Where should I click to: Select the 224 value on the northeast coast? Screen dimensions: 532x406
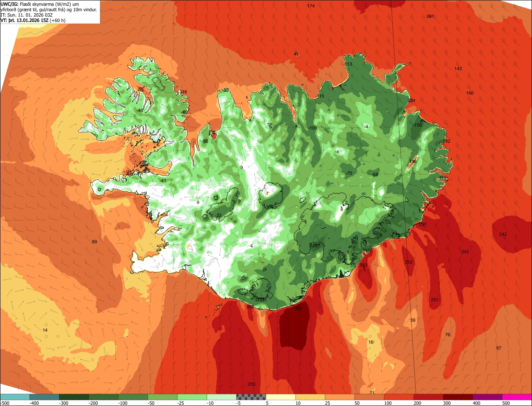point(411,101)
